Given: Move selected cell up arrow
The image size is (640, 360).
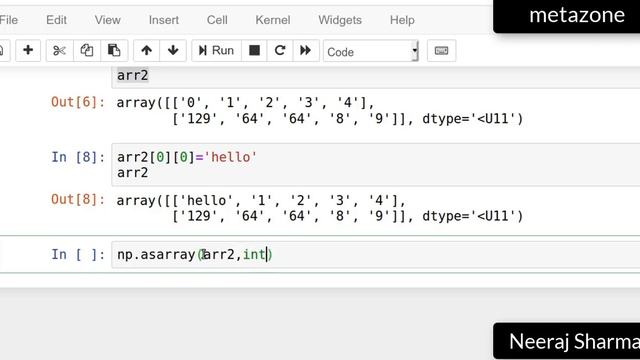Looking at the screenshot, I should 147,51.
